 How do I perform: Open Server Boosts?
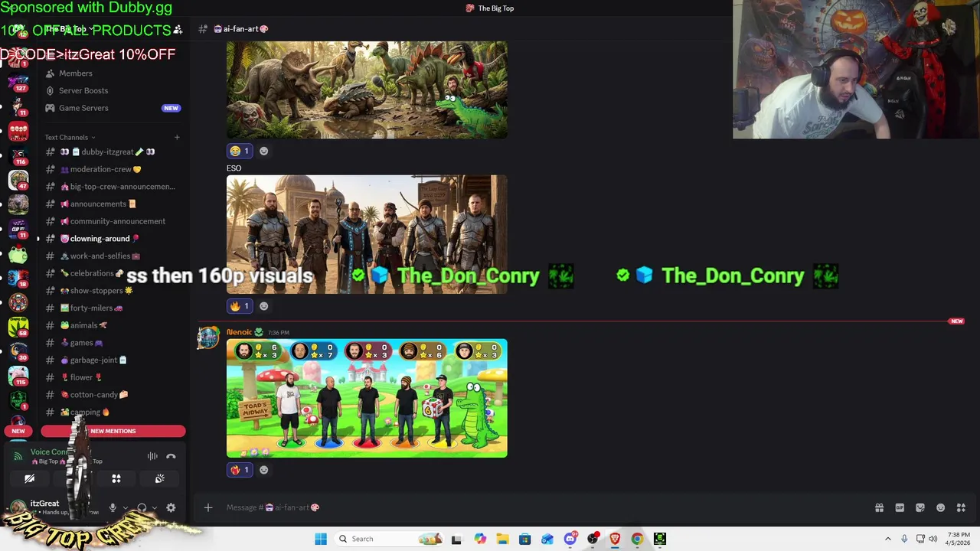coord(113,90)
